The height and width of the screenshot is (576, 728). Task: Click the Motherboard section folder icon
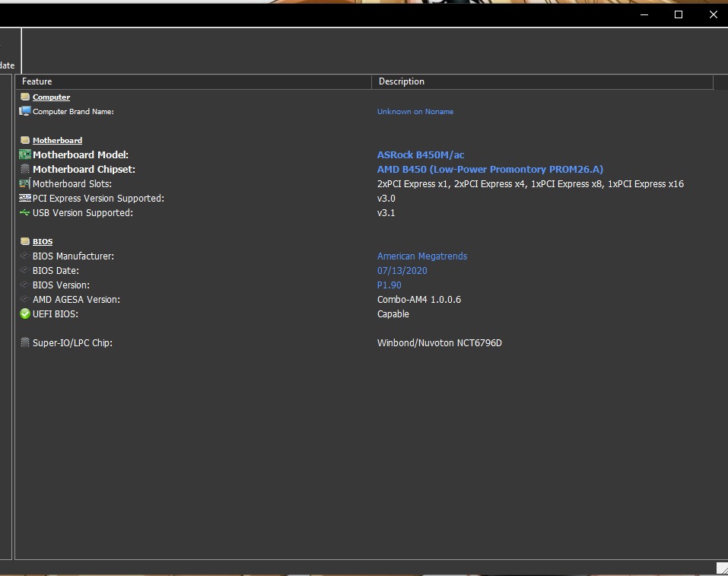25,140
